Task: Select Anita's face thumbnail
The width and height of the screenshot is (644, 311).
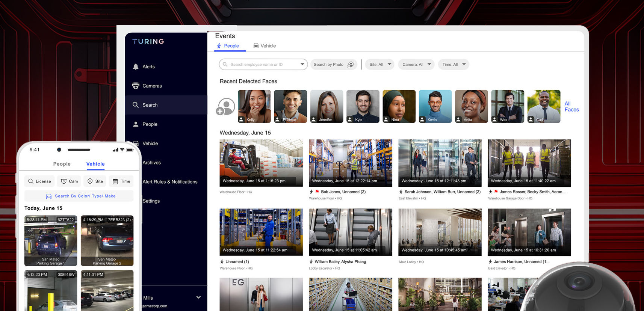Action: 472,106
